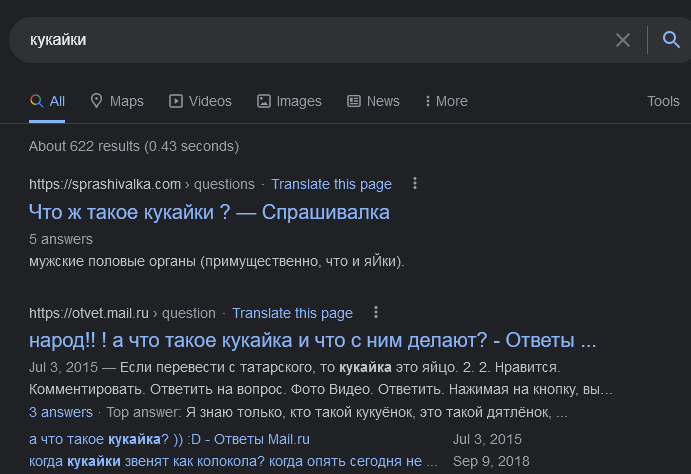Open options for the otvet.mail.ru result
Screen dimensions: 691x474
(x=376, y=313)
